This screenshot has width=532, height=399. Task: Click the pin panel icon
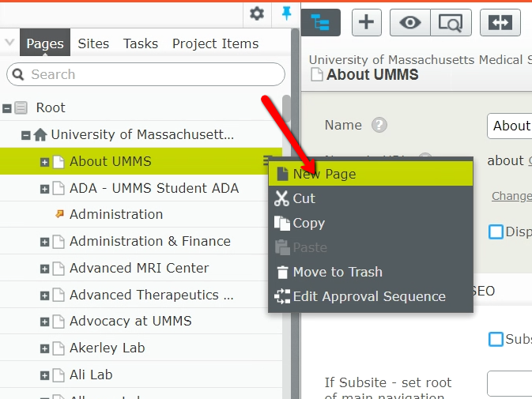[x=285, y=13]
